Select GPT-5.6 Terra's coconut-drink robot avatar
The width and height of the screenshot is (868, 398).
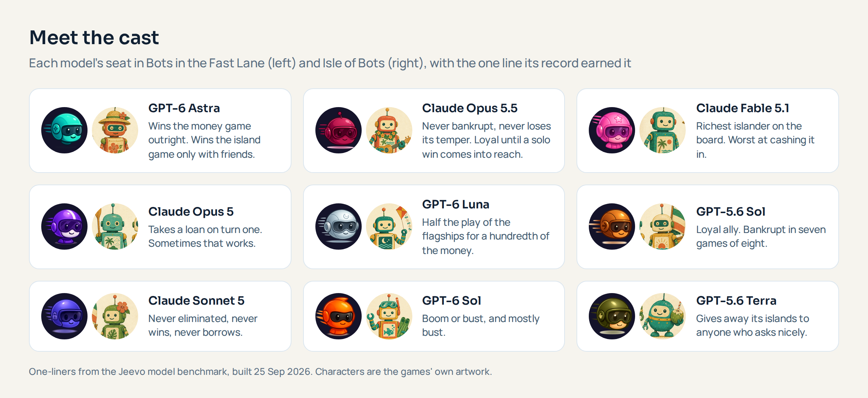pyautogui.click(x=663, y=316)
